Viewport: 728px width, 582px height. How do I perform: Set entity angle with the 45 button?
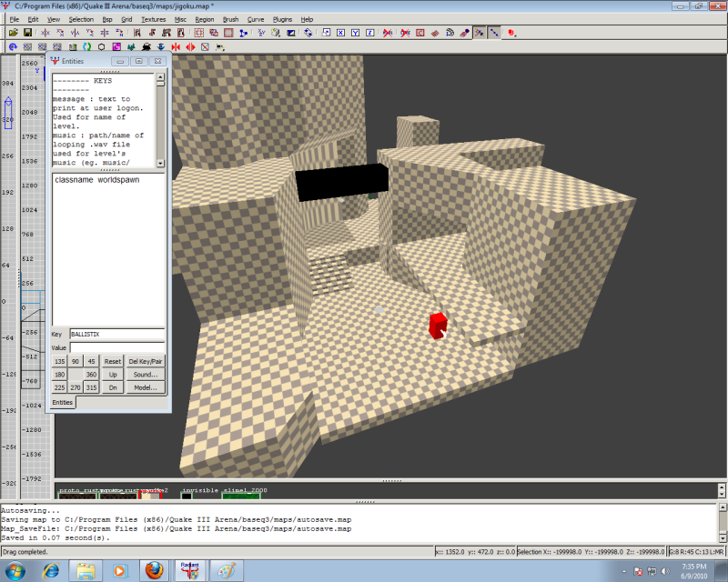click(91, 361)
